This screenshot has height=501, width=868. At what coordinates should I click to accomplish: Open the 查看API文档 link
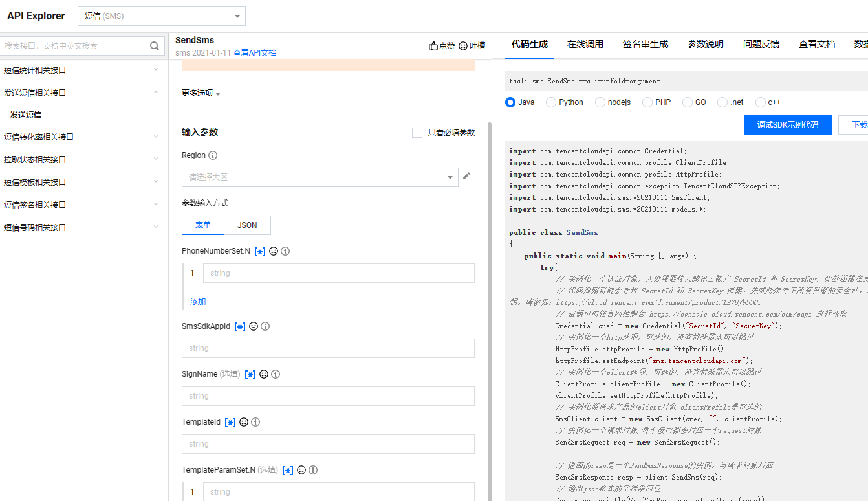(x=255, y=53)
